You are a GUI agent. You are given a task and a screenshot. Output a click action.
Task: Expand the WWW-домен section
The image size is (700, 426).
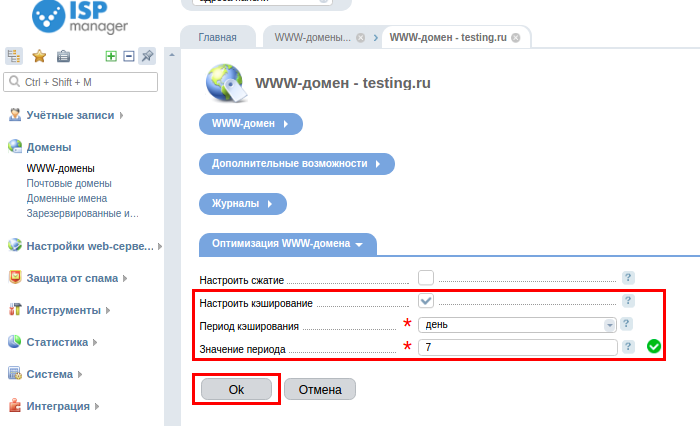click(251, 124)
